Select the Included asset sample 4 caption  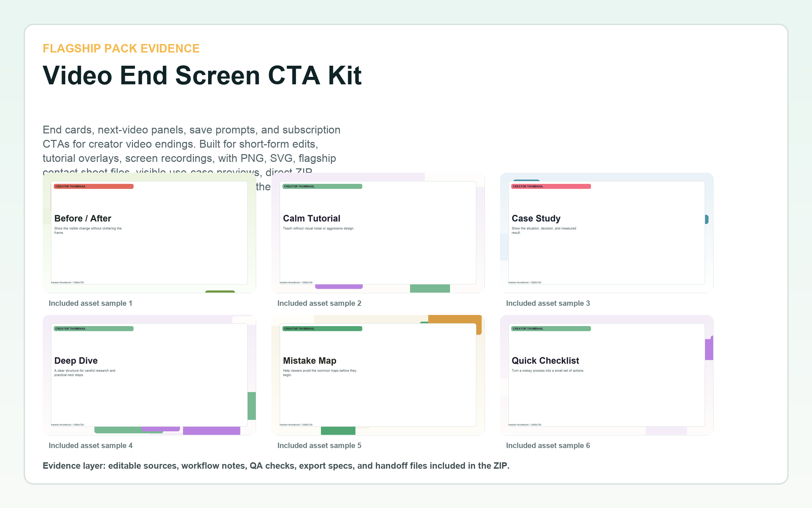pos(91,446)
